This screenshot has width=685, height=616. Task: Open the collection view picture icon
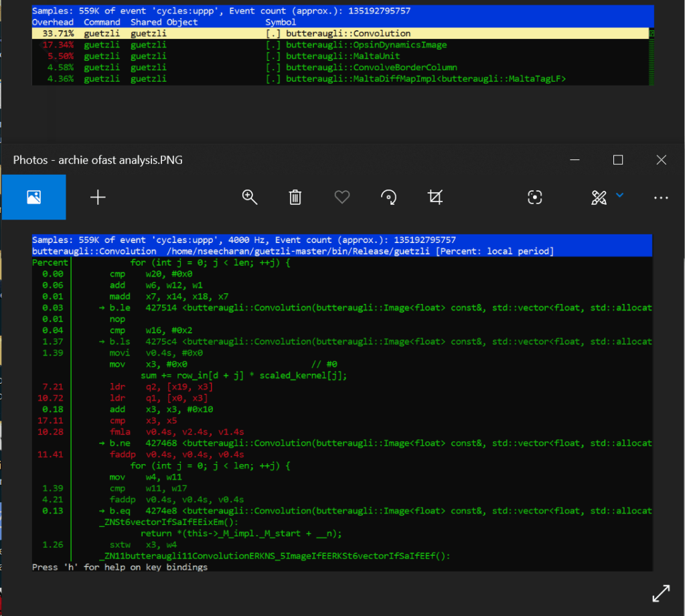[x=33, y=197]
